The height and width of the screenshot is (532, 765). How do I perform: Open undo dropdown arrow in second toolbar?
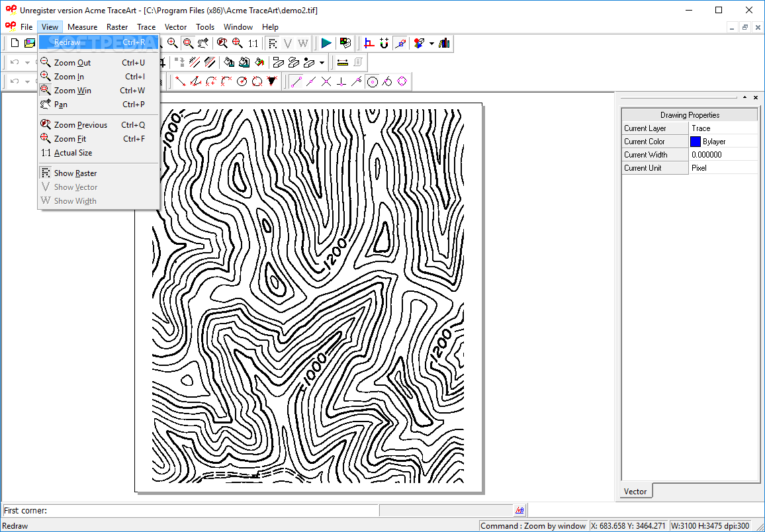tap(27, 62)
